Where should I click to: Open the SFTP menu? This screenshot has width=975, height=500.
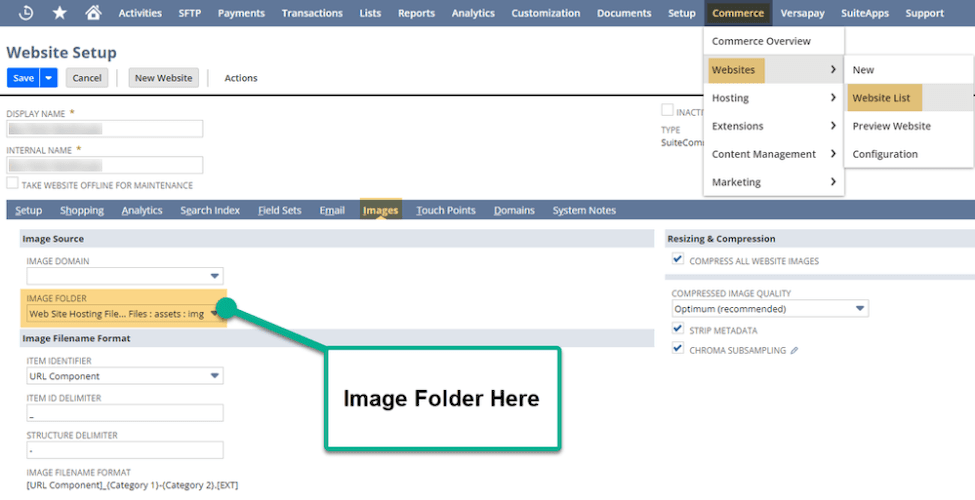[190, 13]
